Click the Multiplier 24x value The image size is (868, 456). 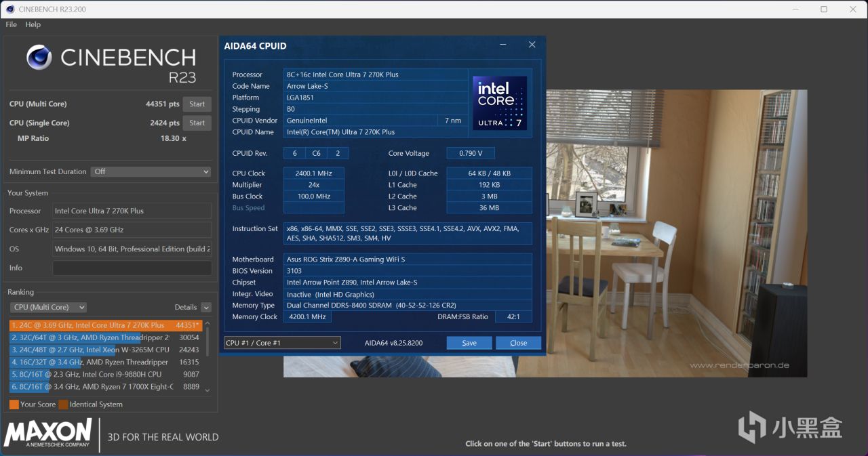pyautogui.click(x=313, y=185)
